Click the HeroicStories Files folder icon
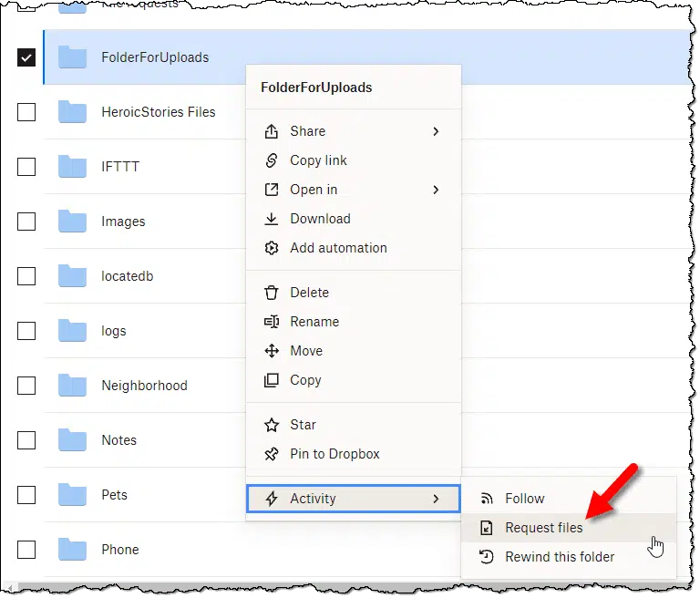This screenshot has width=700, height=598. click(72, 112)
